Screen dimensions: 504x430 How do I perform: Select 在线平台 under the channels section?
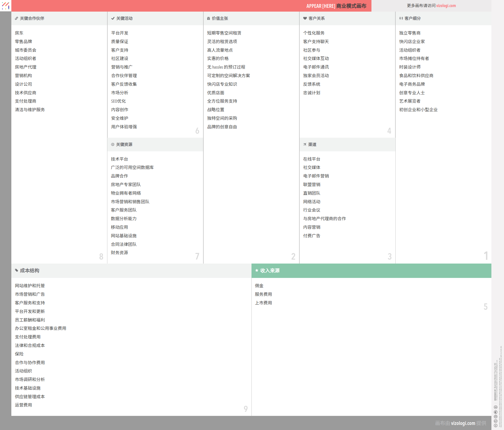[x=311, y=159]
